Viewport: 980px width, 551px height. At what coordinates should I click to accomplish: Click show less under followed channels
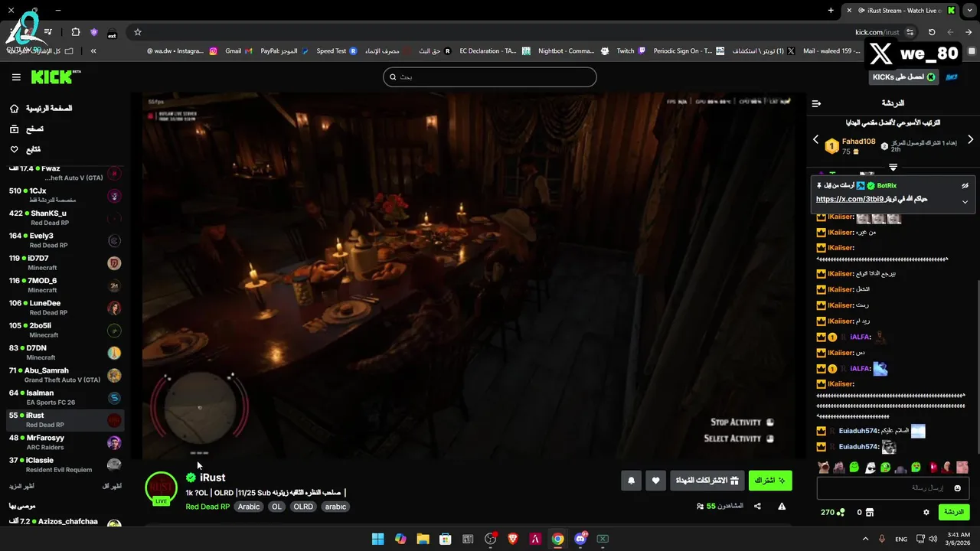[112, 486]
